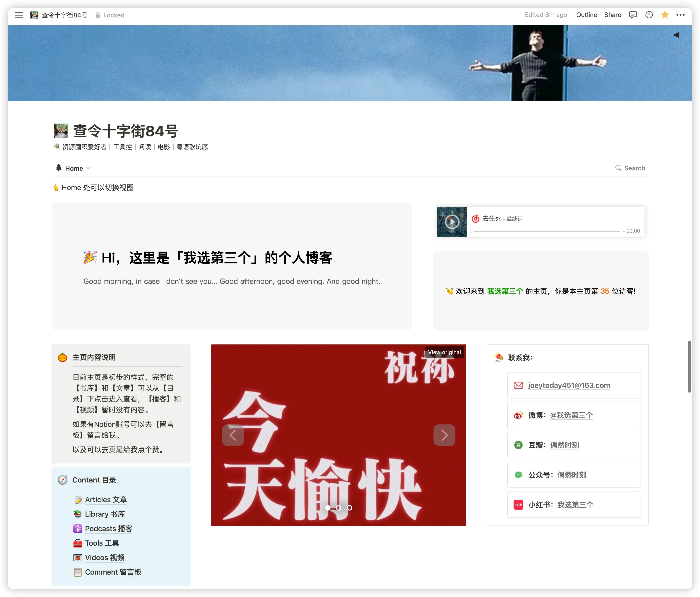Click the music player progress slider
Screen dimensions: 700x597
pos(546,231)
